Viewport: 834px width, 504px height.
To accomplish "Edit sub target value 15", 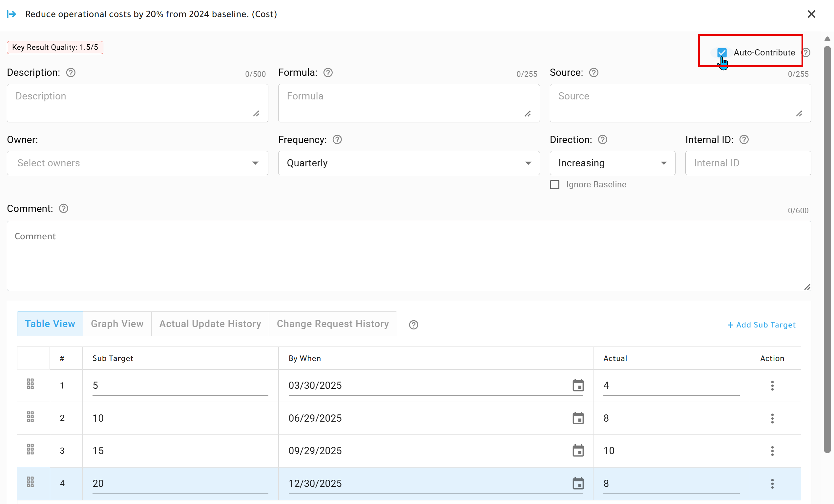I will point(180,451).
